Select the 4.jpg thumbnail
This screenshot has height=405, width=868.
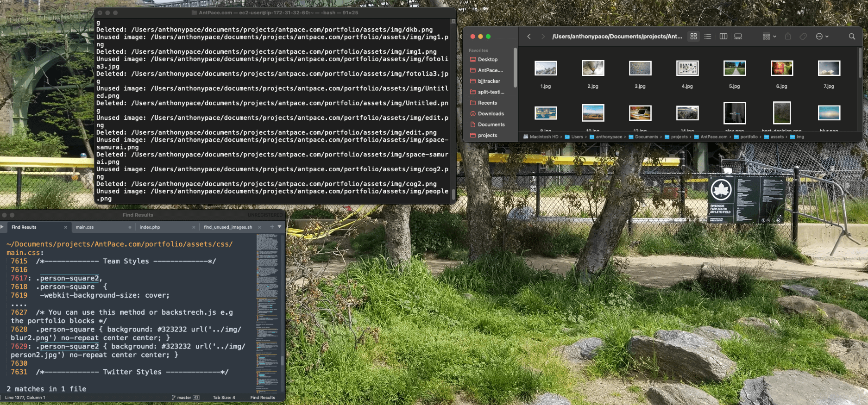687,69
